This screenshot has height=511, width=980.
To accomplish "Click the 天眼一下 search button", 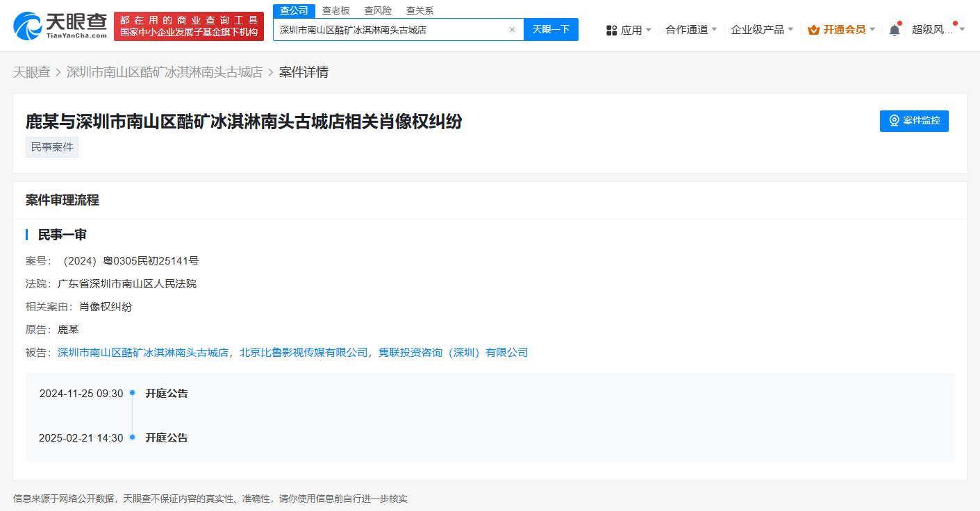I will [x=551, y=29].
